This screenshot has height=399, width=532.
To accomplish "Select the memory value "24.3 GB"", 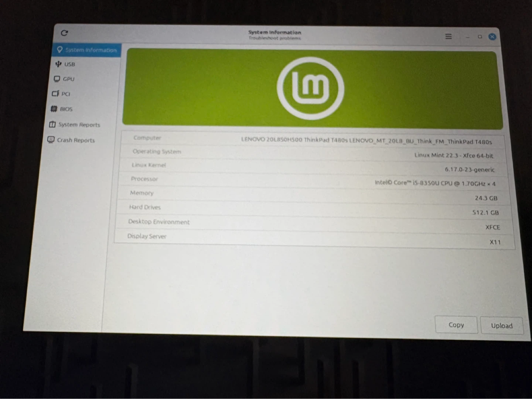I will coord(486,198).
